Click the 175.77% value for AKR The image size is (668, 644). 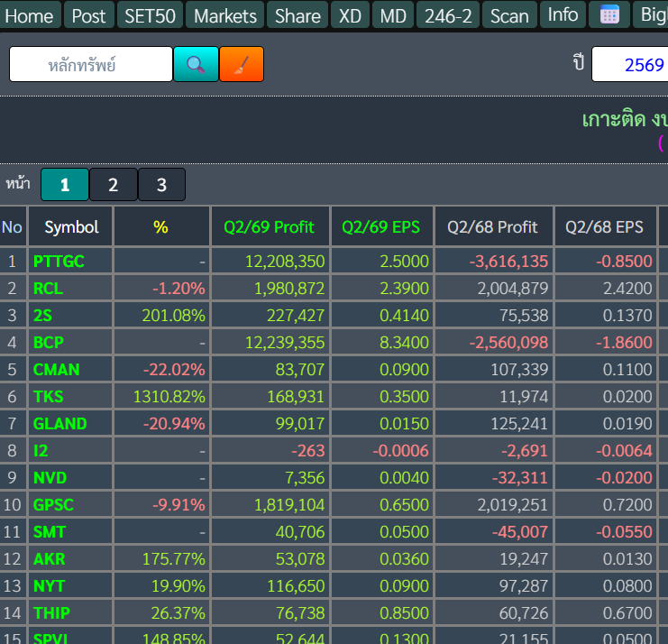coord(174,559)
